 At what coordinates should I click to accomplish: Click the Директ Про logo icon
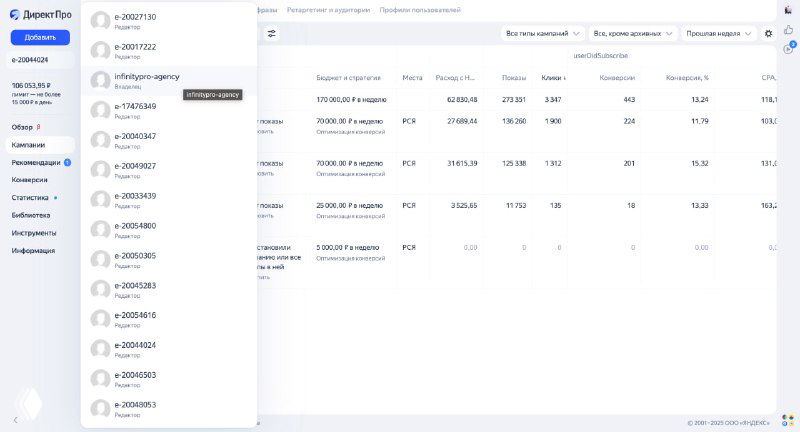coord(14,13)
